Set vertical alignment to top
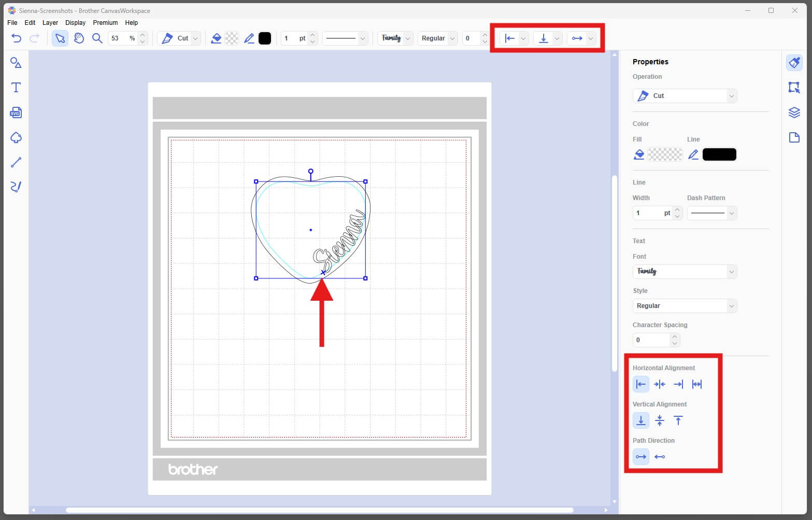The width and height of the screenshot is (812, 520). pos(678,420)
